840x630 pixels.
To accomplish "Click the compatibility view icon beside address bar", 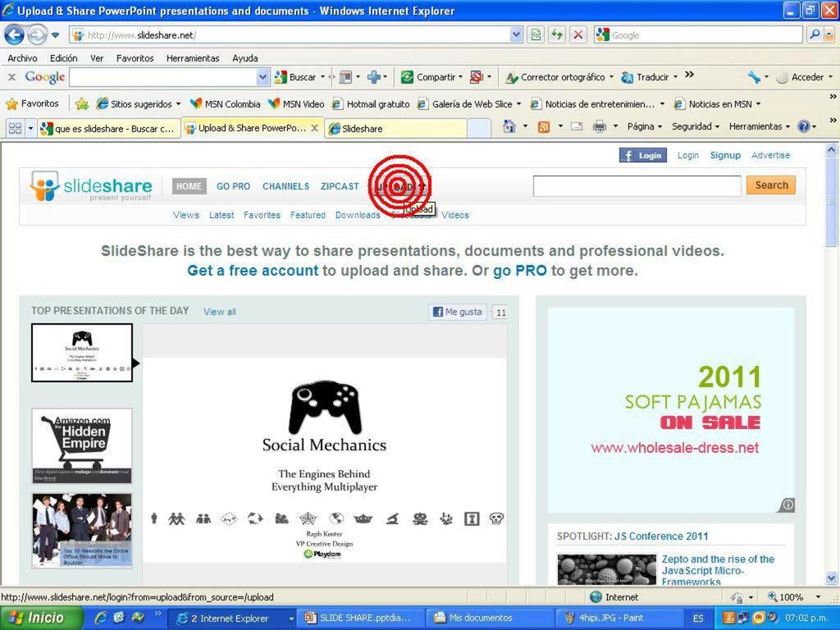I will pos(536,35).
